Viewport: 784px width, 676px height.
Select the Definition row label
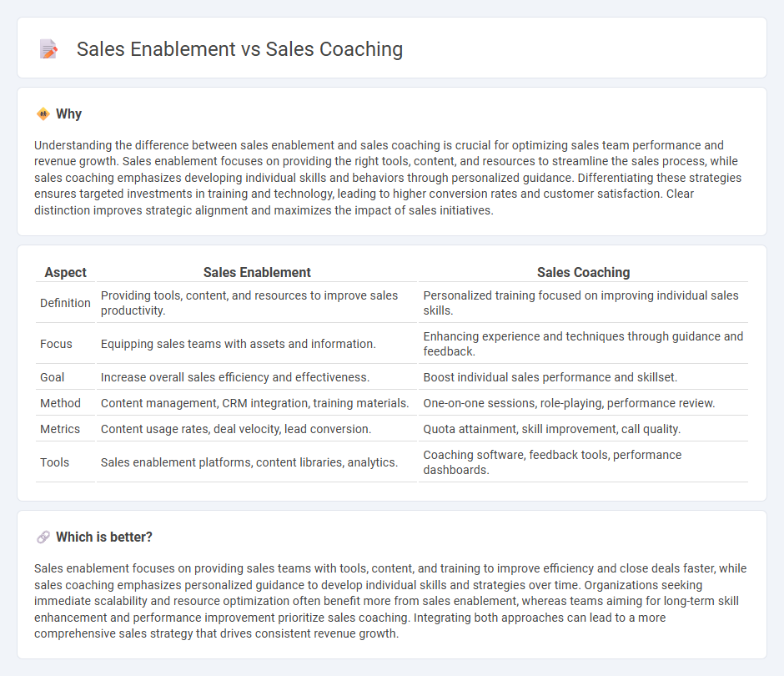[x=66, y=303]
